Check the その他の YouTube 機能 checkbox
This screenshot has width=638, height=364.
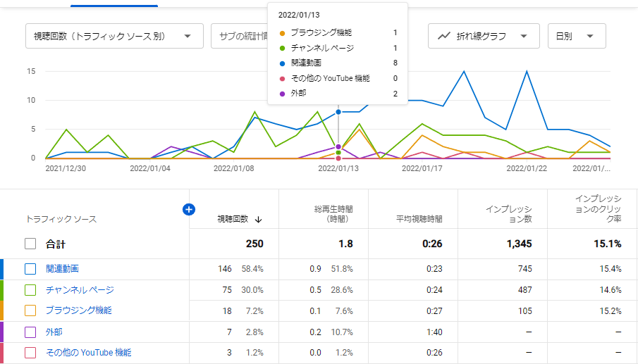[x=30, y=352]
